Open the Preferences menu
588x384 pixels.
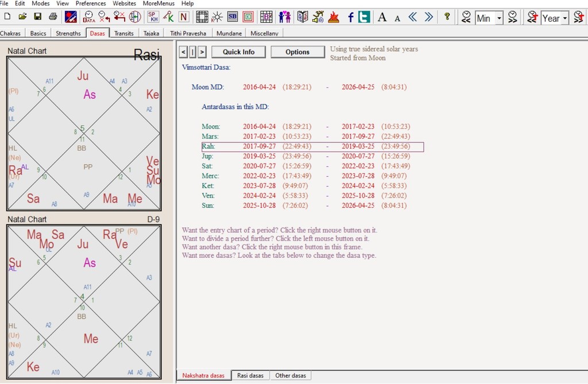91,3
